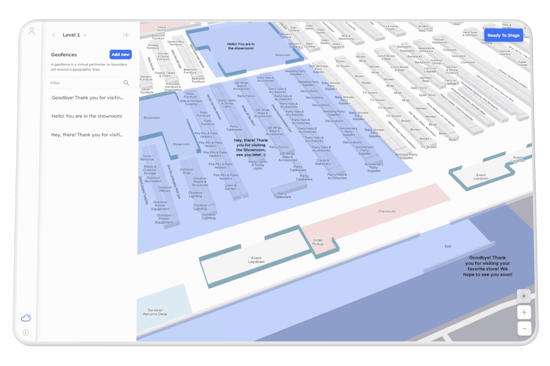Viewport: 550px width, 366px height.
Task: Collapse the side panel with arrow icon
Action: click(126, 35)
